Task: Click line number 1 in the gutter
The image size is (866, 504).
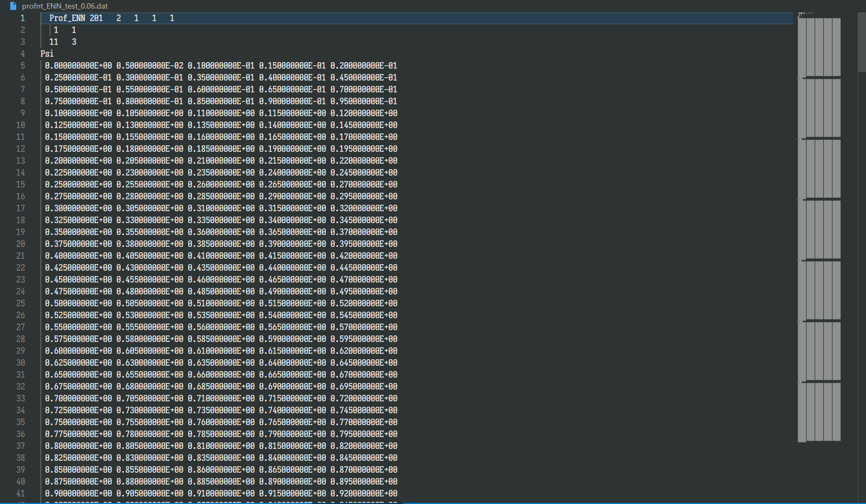Action: coord(23,18)
